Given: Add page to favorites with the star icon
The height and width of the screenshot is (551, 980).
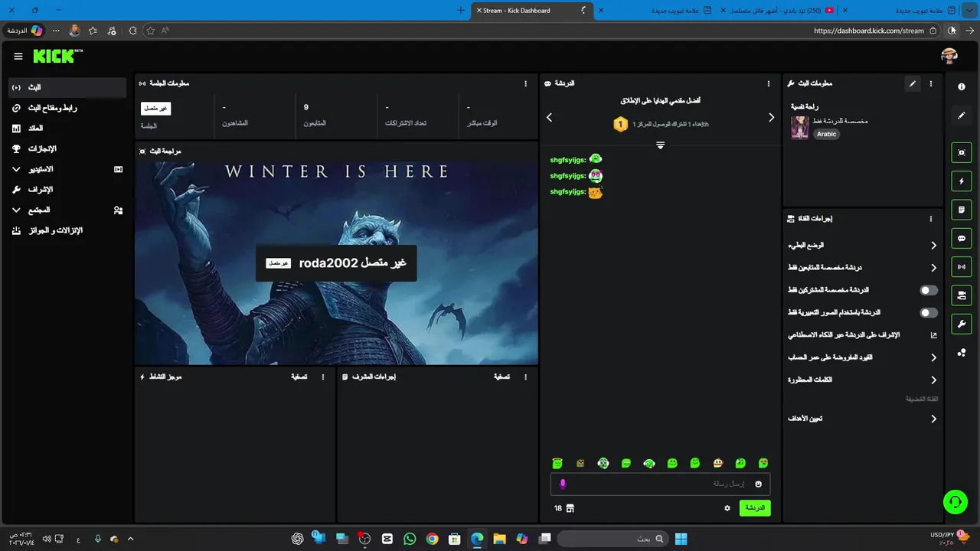Looking at the screenshot, I should 151,31.
